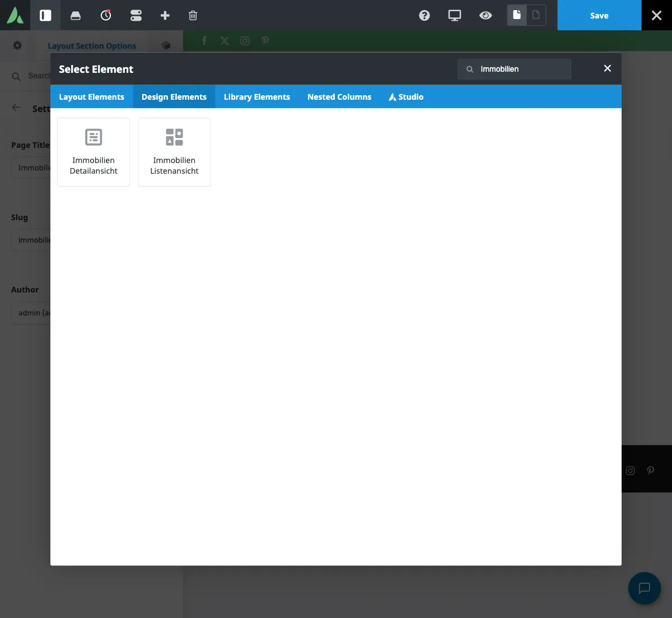Click the sidebar search magnifier icon
This screenshot has height=618, width=672.
(x=16, y=76)
